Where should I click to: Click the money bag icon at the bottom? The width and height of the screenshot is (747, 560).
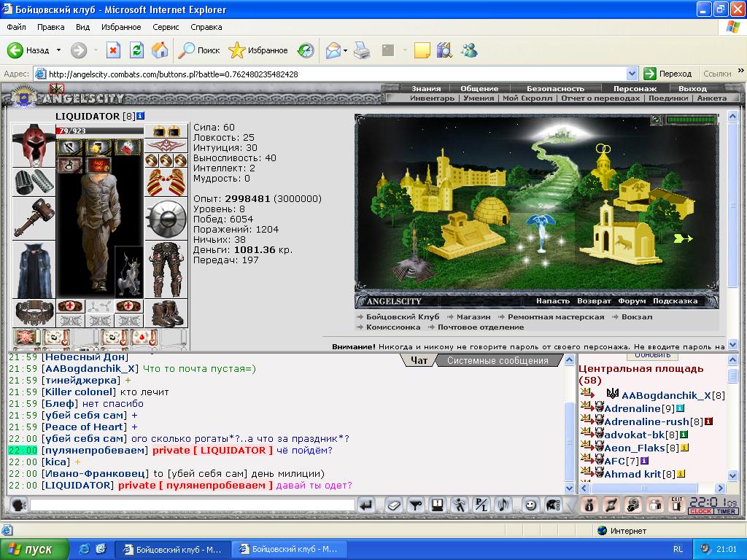(589, 505)
